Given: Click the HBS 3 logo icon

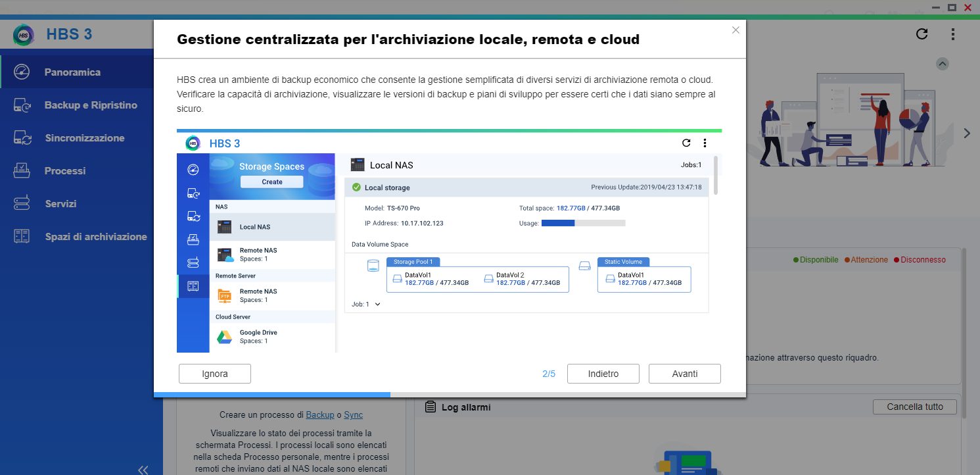Looking at the screenshot, I should [x=24, y=35].
